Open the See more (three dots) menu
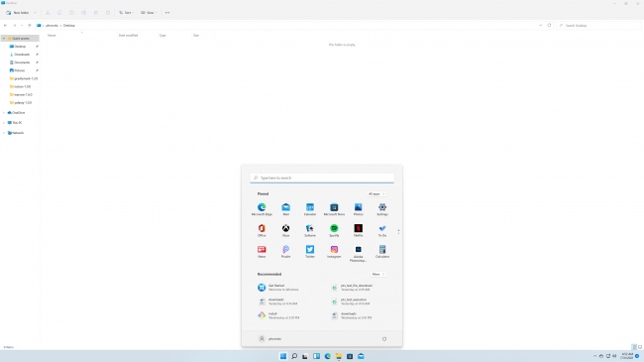 (167, 13)
